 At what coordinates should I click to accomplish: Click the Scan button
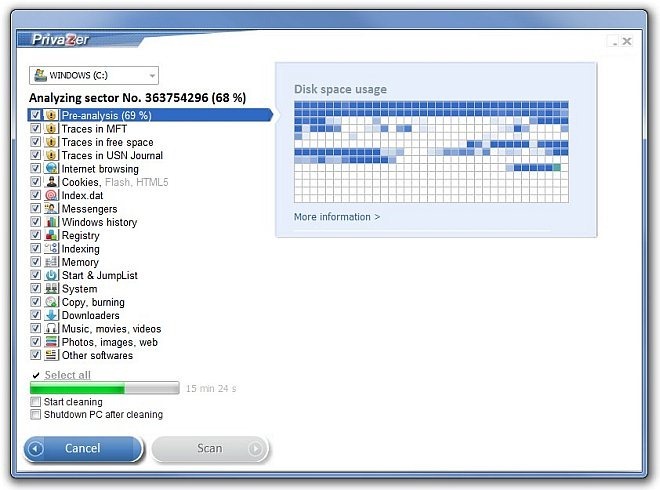(x=210, y=449)
